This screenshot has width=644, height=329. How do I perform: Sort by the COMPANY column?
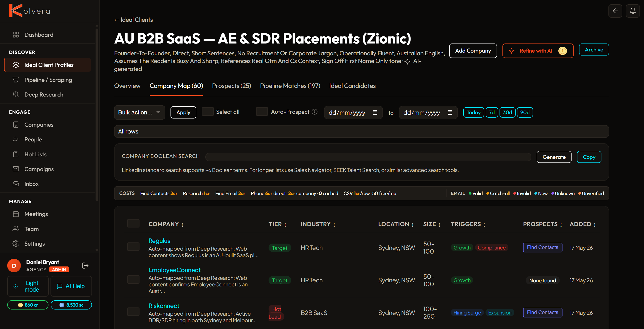[166, 224]
